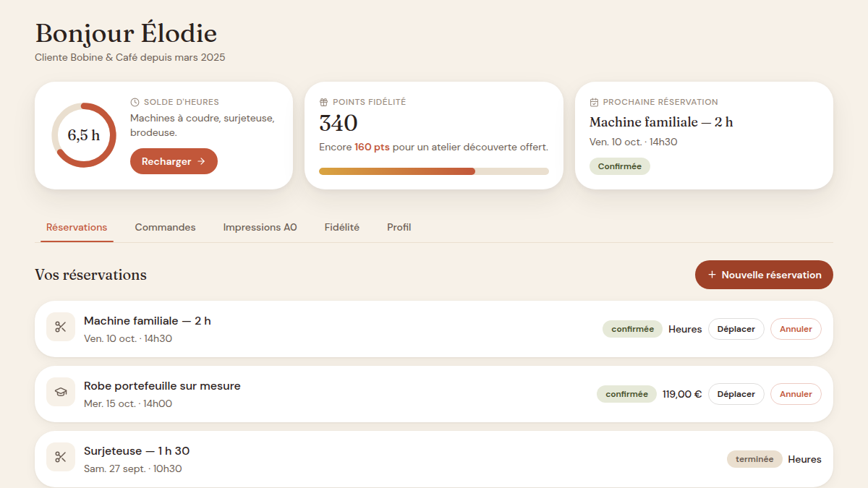Click clock icon beside Solde d'heures
This screenshot has width=868, height=488.
click(x=135, y=103)
